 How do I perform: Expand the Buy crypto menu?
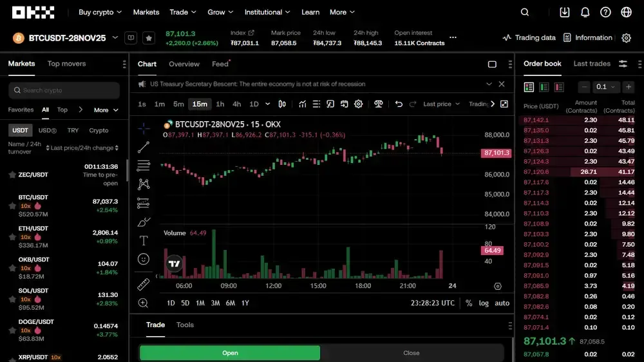(x=100, y=12)
